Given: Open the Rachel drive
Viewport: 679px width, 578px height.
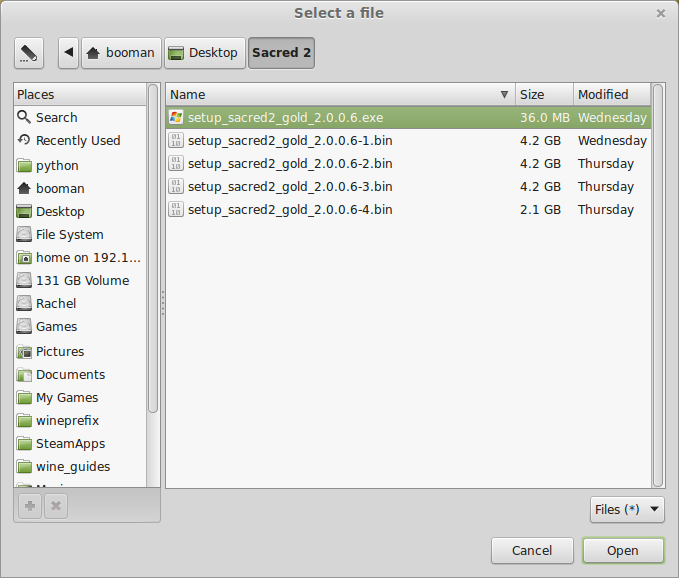Looking at the screenshot, I should (x=80, y=303).
